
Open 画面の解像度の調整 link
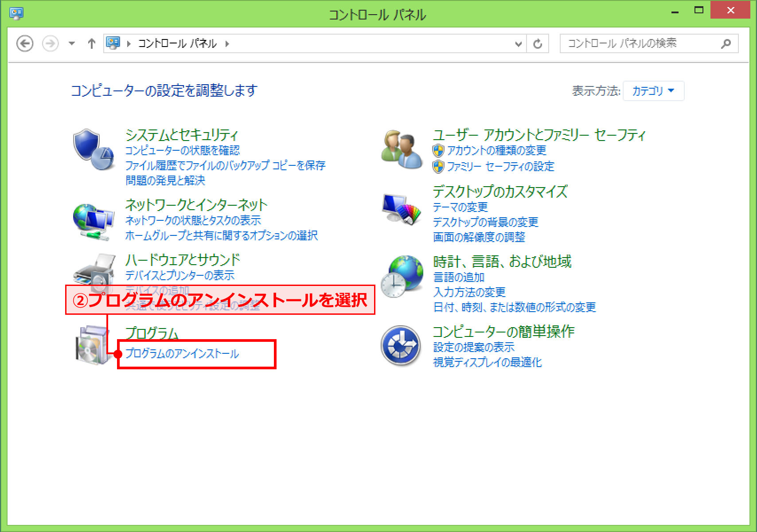(x=479, y=237)
